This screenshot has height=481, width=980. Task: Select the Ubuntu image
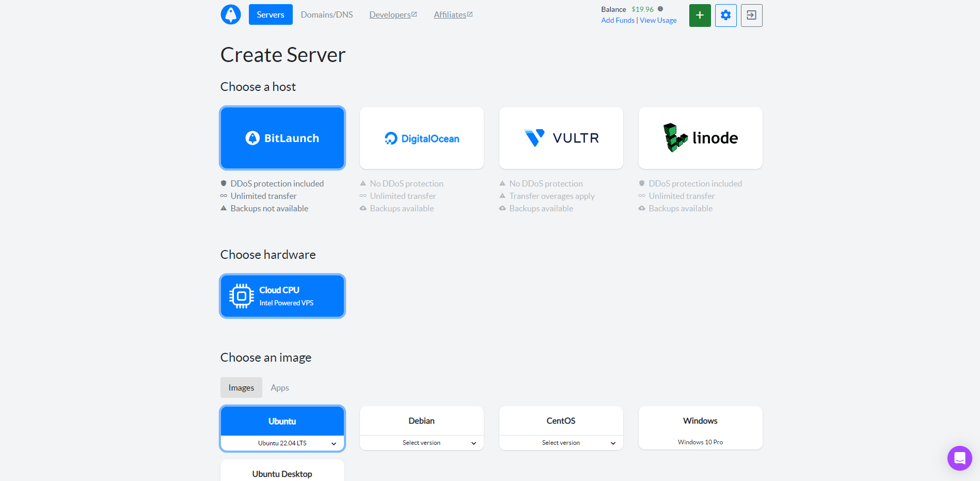(282, 421)
